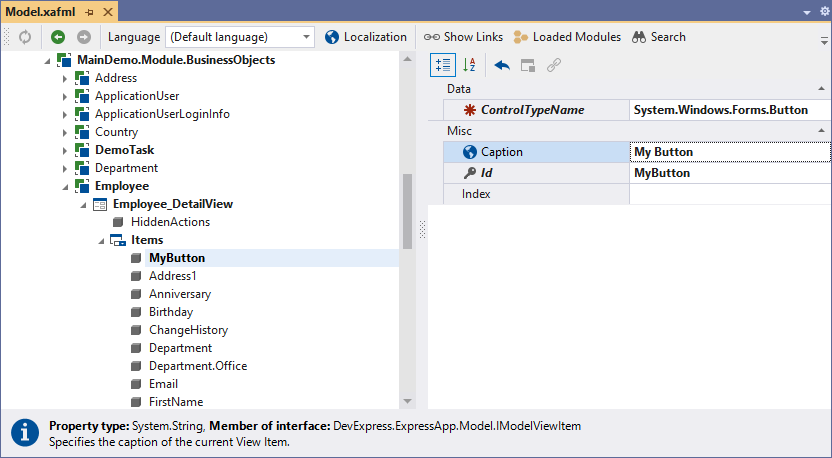Select the ControlTypeName property row

(x=536, y=110)
